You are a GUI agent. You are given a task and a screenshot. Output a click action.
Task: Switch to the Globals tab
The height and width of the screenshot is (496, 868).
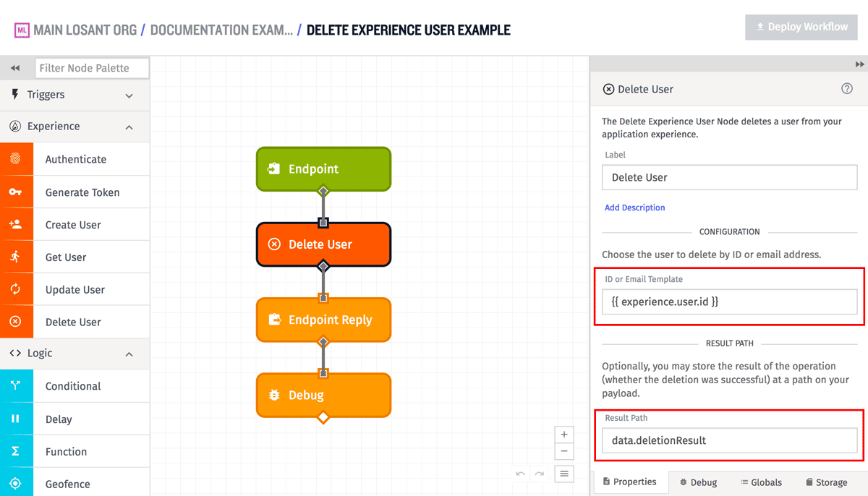pyautogui.click(x=761, y=482)
